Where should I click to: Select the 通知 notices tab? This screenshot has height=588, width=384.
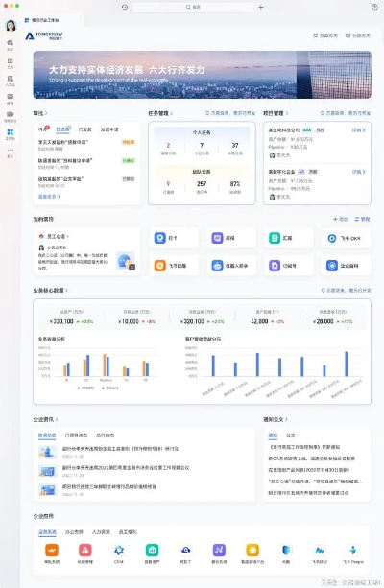[273, 435]
